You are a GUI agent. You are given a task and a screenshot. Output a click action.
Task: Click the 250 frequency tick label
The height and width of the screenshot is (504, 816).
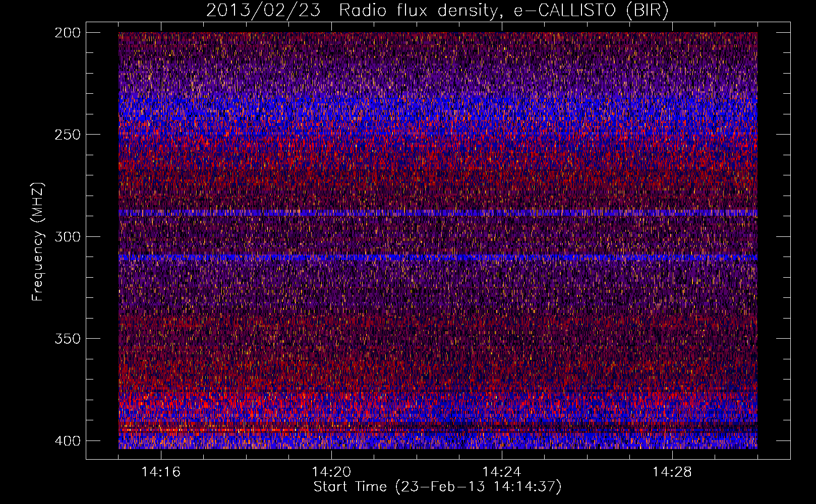point(67,135)
